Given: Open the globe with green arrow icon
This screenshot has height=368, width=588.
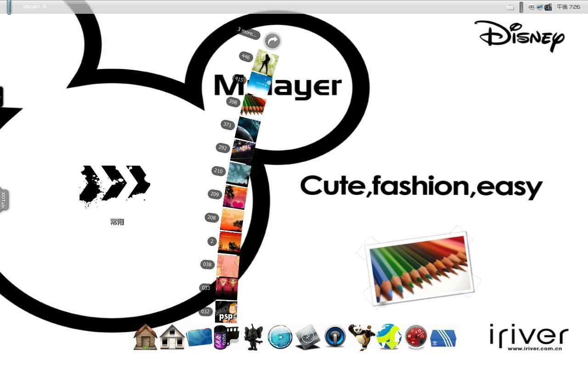Looking at the screenshot, I should pyautogui.click(x=389, y=337).
